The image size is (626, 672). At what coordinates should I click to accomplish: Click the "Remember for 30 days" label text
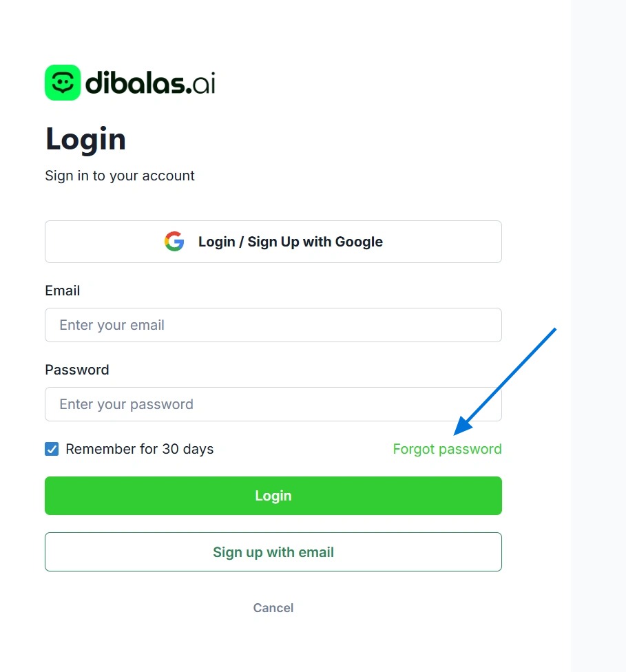[140, 450]
